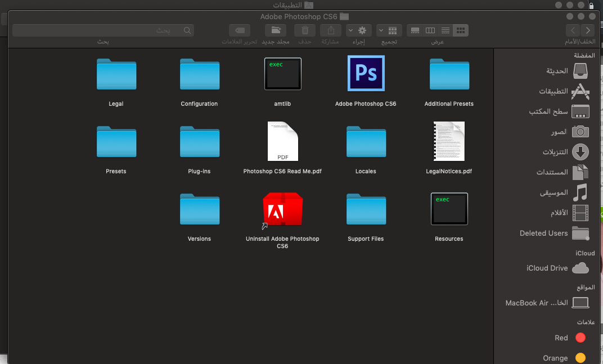Viewport: 603px width, 364px height.
Task: Switch to list view mode
Action: tap(445, 30)
